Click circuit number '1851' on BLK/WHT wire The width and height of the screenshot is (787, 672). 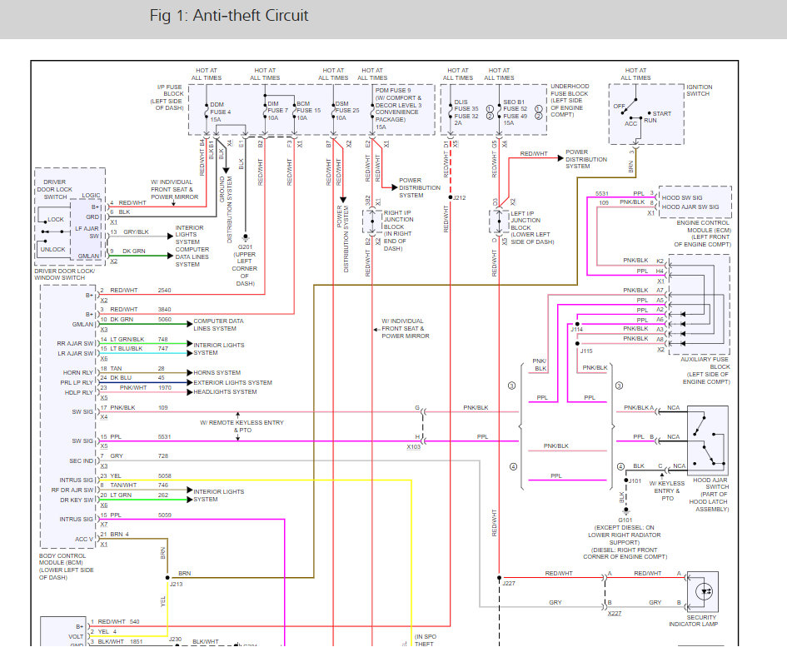pyautogui.click(x=137, y=641)
